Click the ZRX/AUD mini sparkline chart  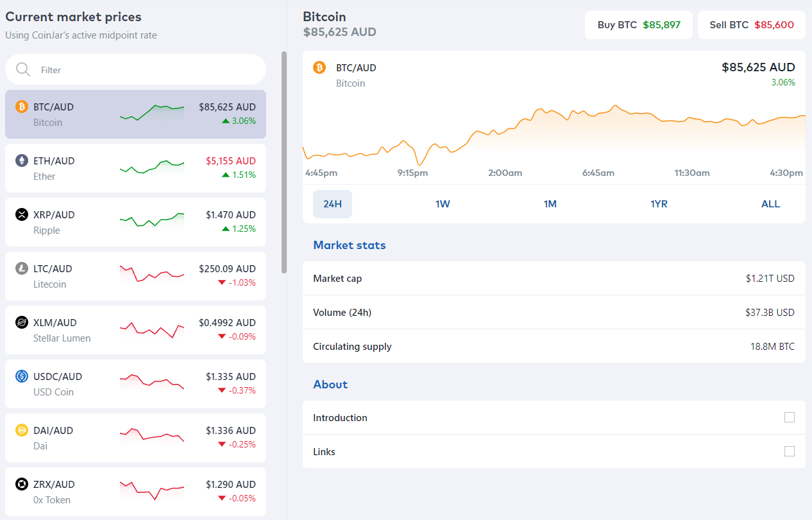point(152,490)
